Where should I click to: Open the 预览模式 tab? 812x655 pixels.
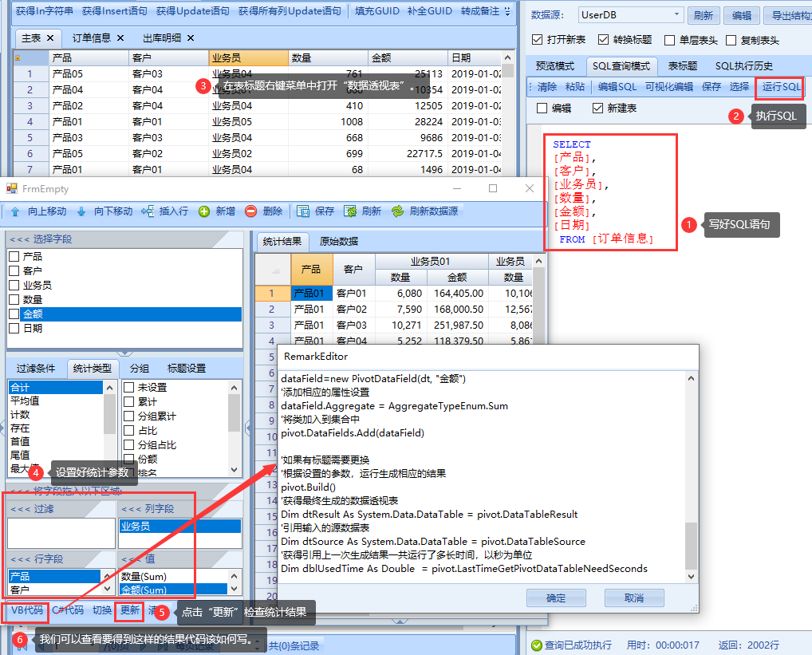(x=555, y=65)
